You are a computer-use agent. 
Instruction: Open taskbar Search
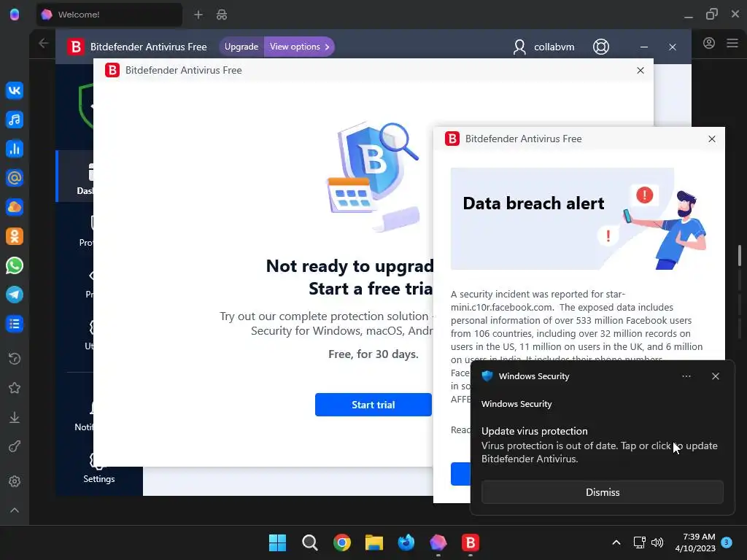pyautogui.click(x=309, y=542)
